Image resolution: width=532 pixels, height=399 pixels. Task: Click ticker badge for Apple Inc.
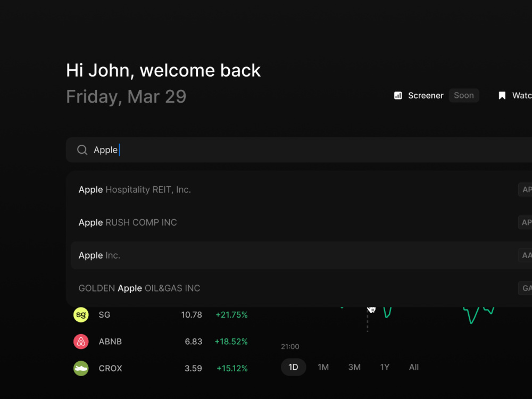pyautogui.click(x=525, y=255)
